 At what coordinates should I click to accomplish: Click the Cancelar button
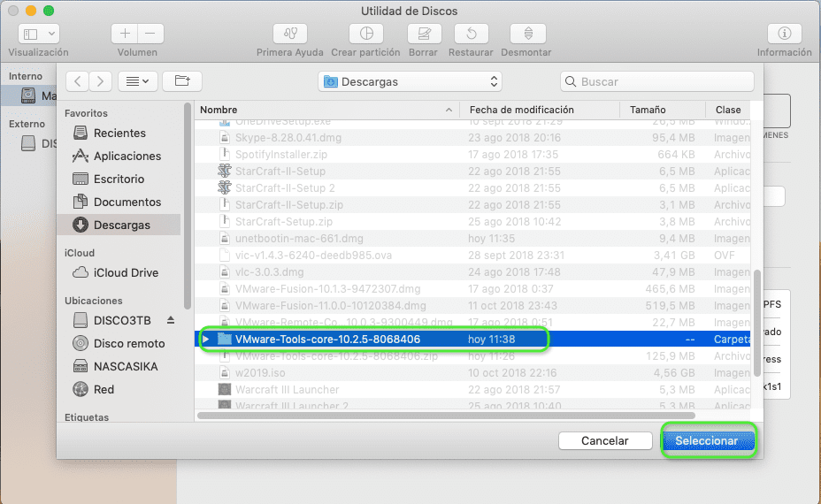pyautogui.click(x=605, y=440)
